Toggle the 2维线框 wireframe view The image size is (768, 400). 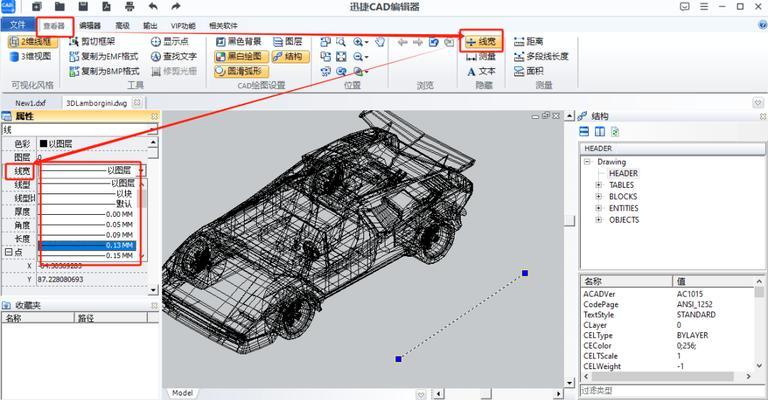click(34, 42)
